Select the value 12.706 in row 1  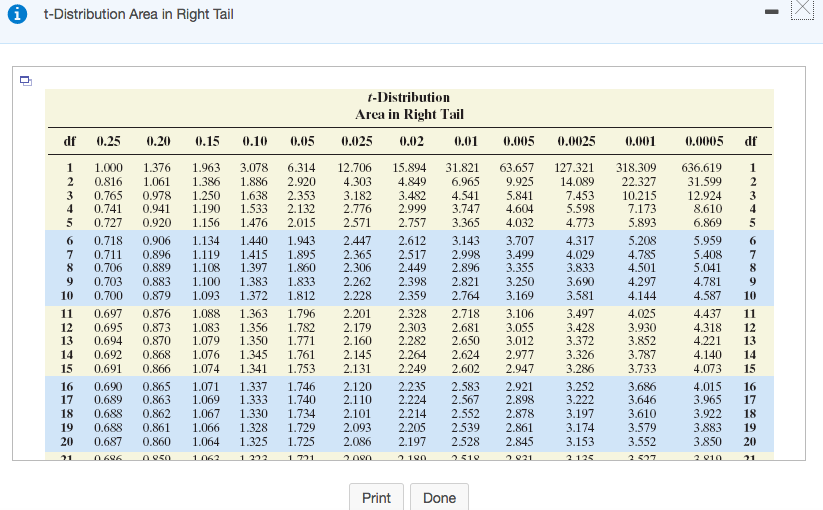pyautogui.click(x=356, y=168)
